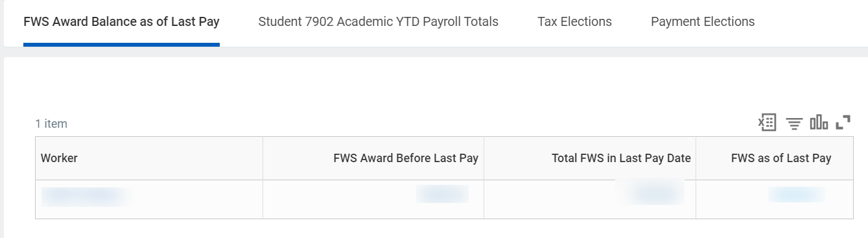Toggle fullscreen view of the table

coord(843,122)
